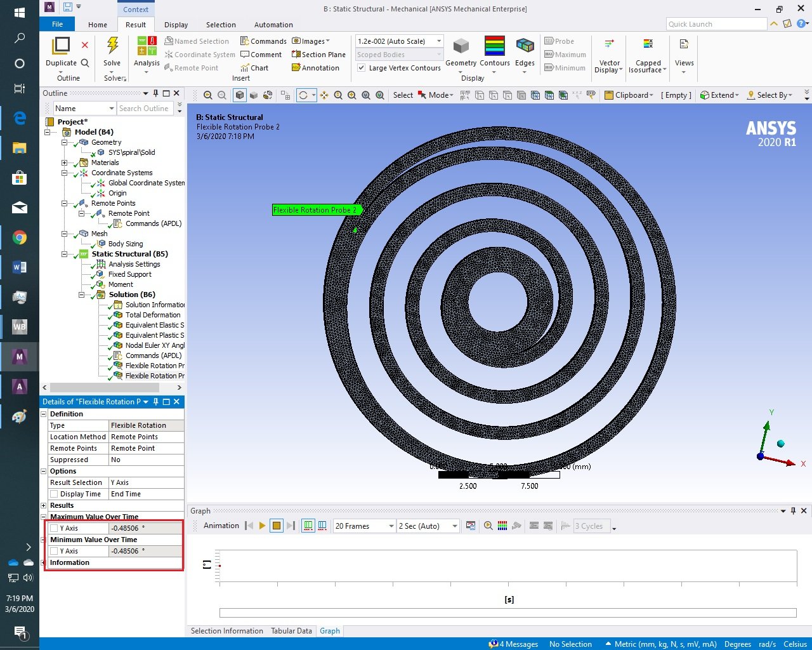812x650 pixels.
Task: Switch to the Display ribbon tab
Action: click(x=176, y=25)
